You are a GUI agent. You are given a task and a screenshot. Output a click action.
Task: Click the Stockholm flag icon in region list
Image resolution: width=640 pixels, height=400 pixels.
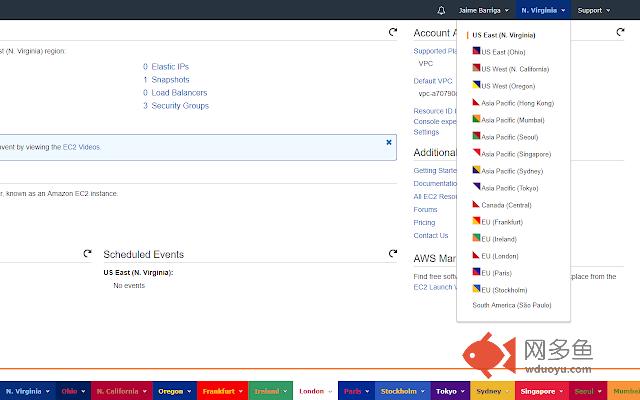(476, 289)
